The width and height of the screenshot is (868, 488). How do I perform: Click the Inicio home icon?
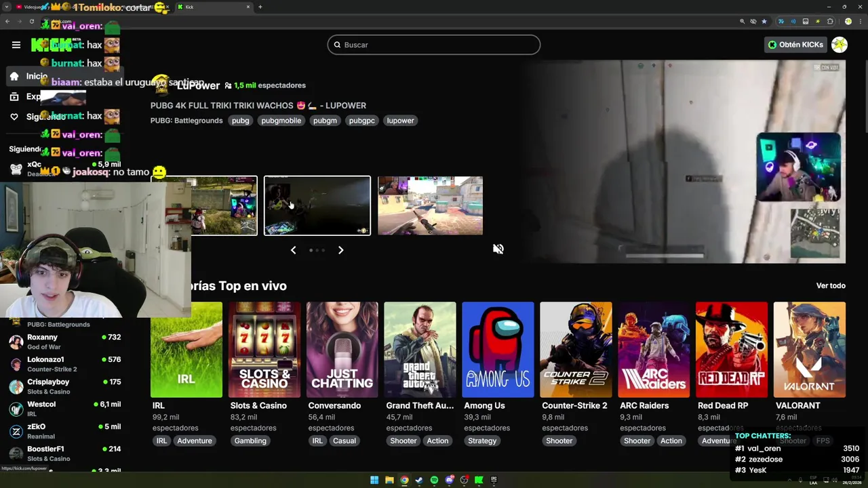pos(14,76)
